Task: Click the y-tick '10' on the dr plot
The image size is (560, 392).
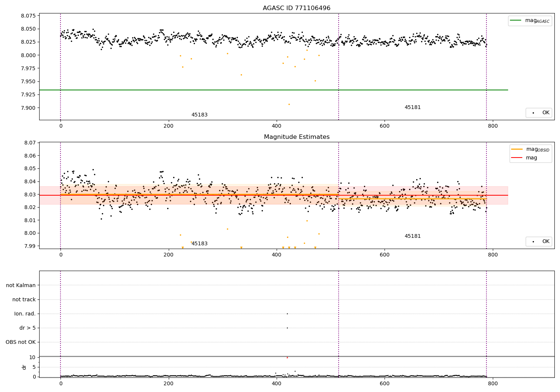Action: pyautogui.click(x=32, y=357)
